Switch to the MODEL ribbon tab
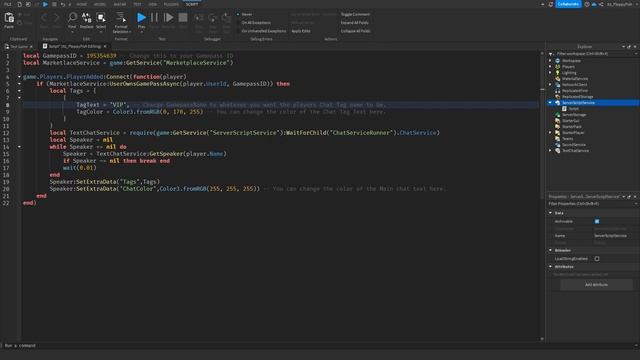Viewport: 640px width, 360px height. 100,4
